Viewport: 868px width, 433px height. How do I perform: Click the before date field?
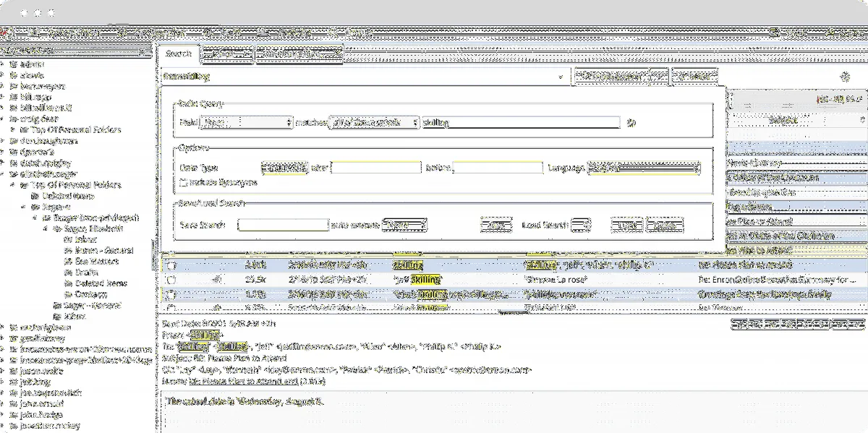pos(498,168)
